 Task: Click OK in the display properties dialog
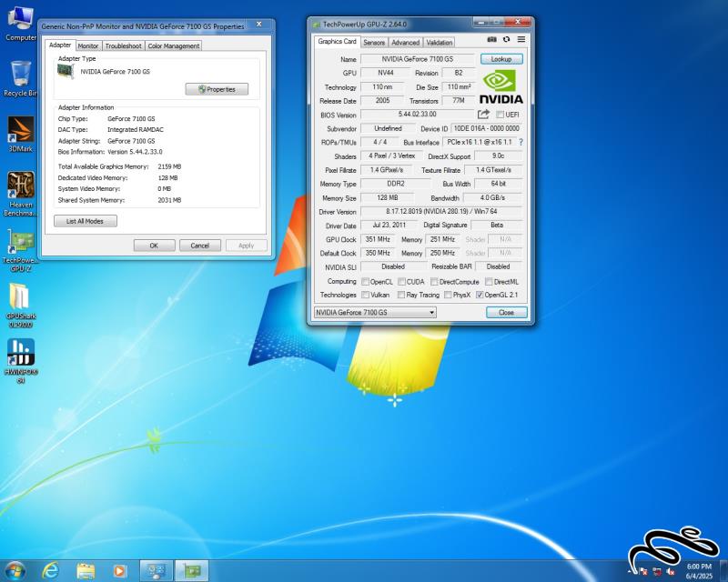pyautogui.click(x=154, y=246)
